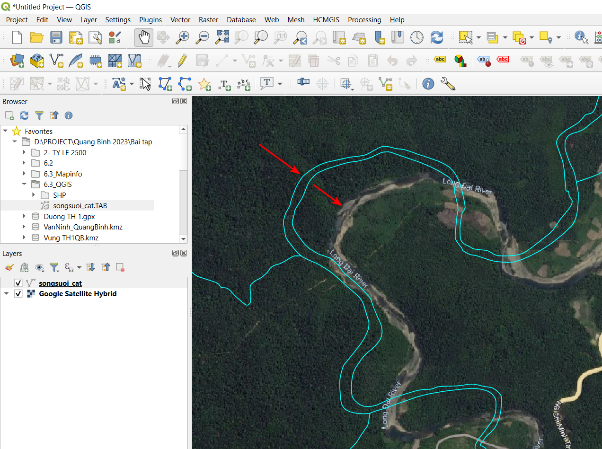Create a new project with the blank page icon
Viewport: 602px width, 449px height.
pos(17,38)
